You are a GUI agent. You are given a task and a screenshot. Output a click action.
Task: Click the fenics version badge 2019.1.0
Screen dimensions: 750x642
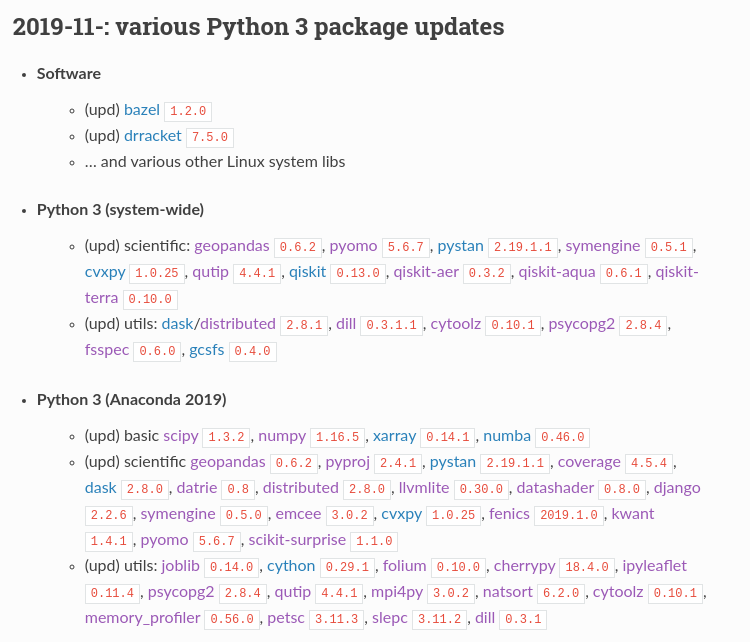[x=569, y=515]
